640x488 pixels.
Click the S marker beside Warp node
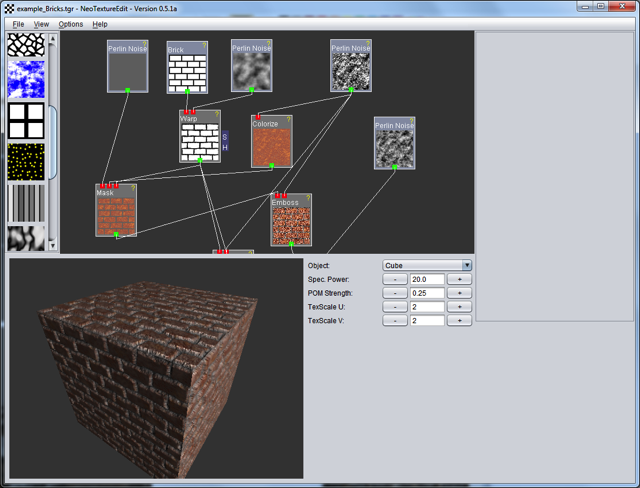point(225,137)
